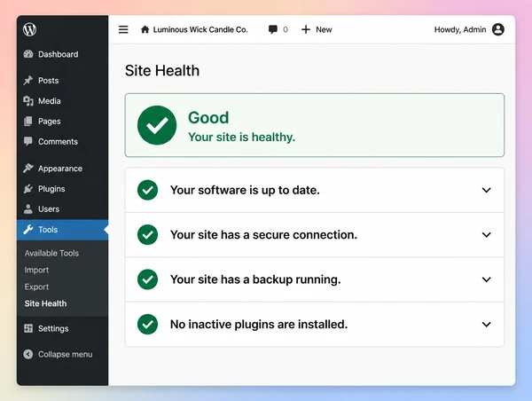Open Dashboard menu item
Screen dimensions: 532x401
(x=58, y=54)
